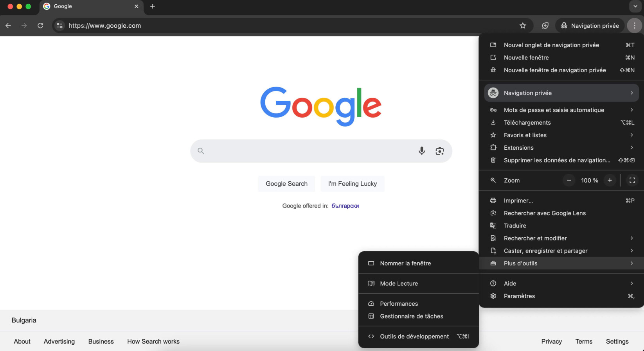Expand the Extensions submenu
Image resolution: width=644 pixels, height=351 pixels.
561,147
